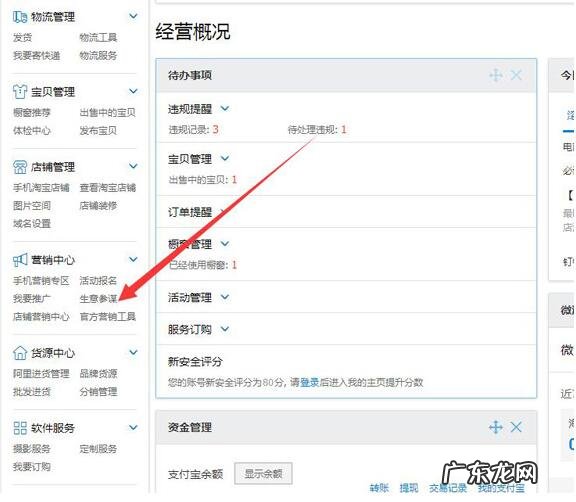Open 物流服务 link

click(98, 56)
